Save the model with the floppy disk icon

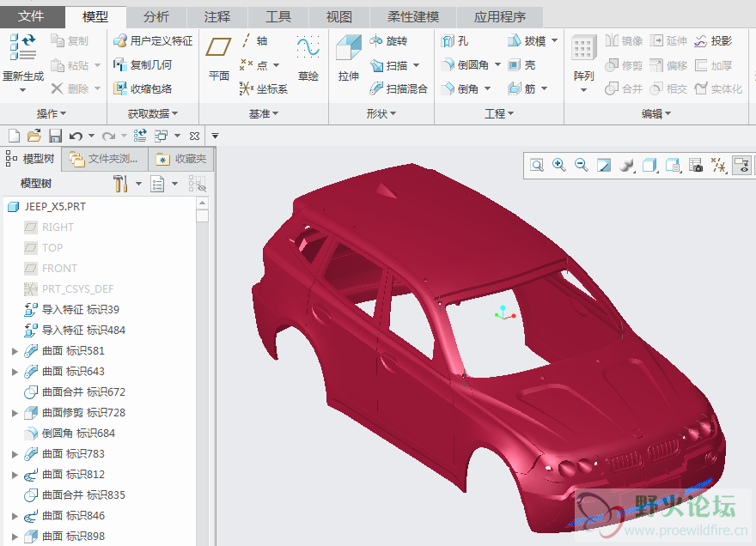[55, 136]
